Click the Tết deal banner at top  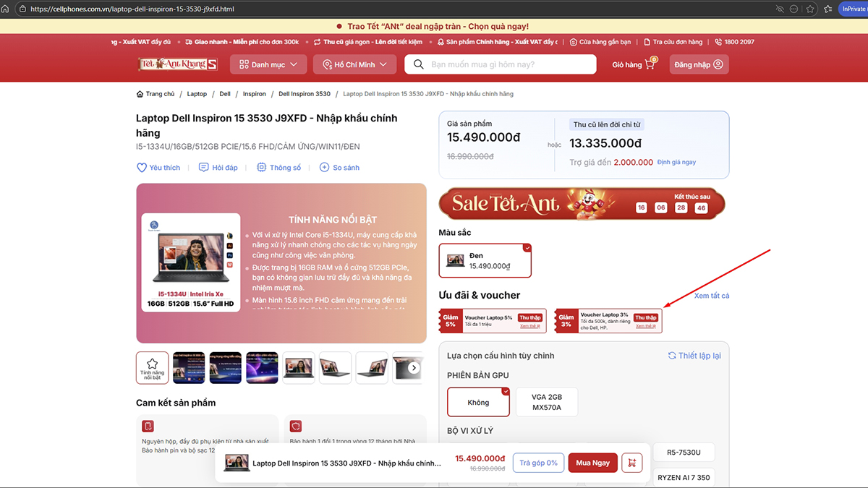pyautogui.click(x=434, y=26)
